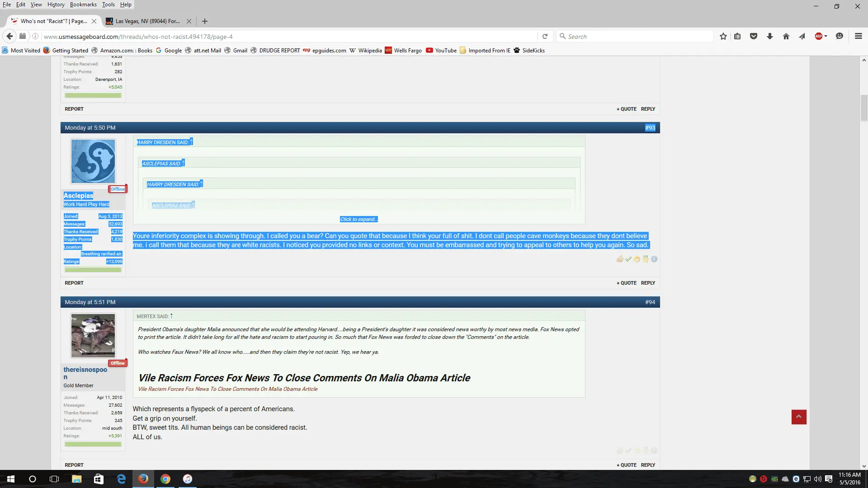This screenshot has height=488, width=868.
Task: Open Windows Start menu
Action: (x=11, y=479)
